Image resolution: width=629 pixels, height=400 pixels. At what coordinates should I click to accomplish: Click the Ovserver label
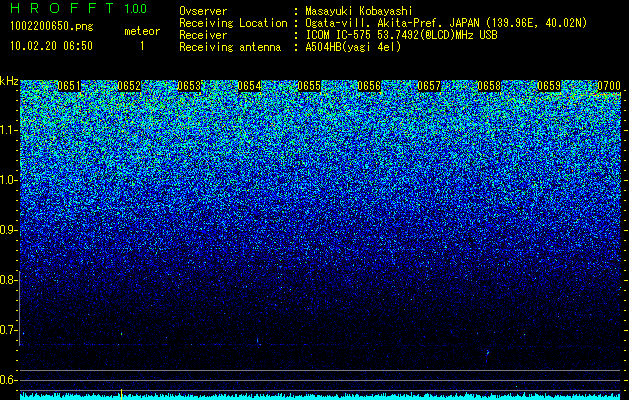click(x=203, y=11)
